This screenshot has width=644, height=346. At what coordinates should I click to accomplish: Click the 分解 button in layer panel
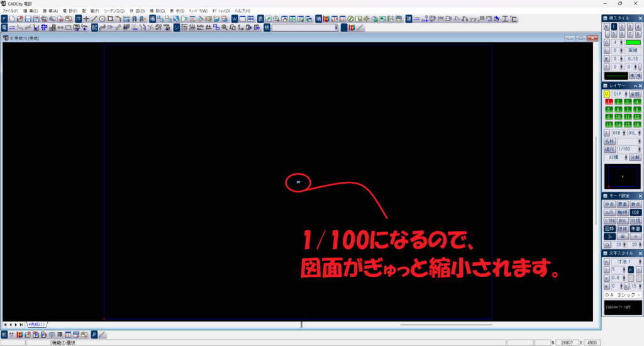point(635,157)
